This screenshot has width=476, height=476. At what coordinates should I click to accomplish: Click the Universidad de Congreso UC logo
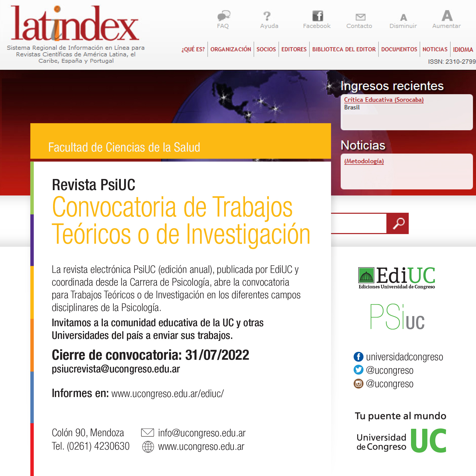[401, 441]
